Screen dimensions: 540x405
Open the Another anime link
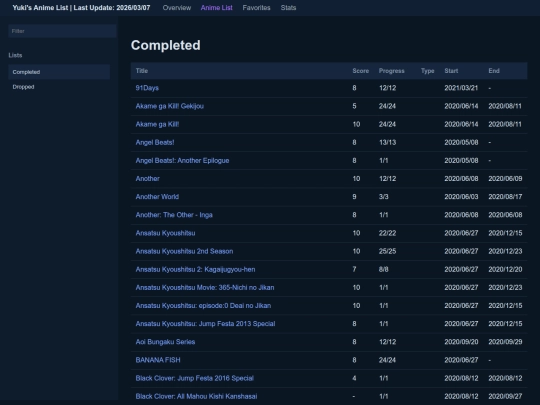[147, 179]
